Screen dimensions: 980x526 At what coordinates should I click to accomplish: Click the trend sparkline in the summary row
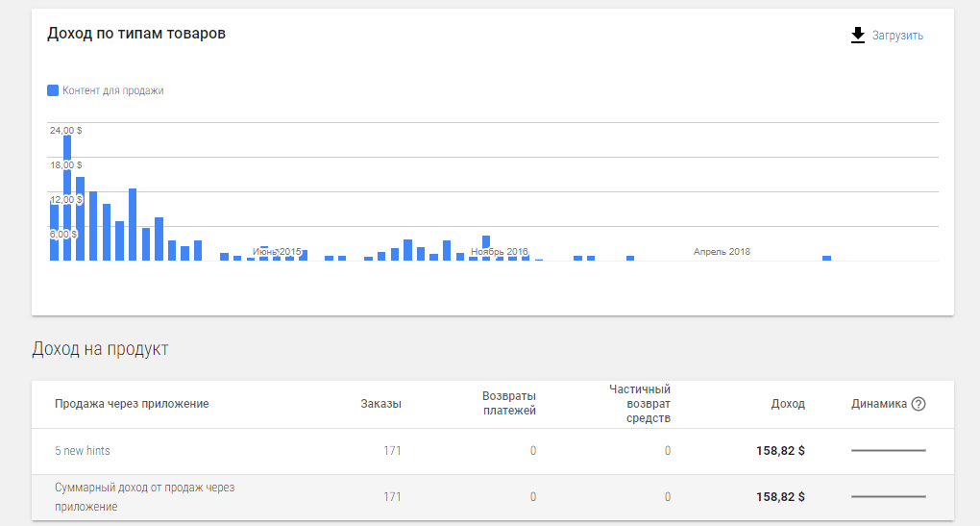pyautogui.click(x=888, y=497)
